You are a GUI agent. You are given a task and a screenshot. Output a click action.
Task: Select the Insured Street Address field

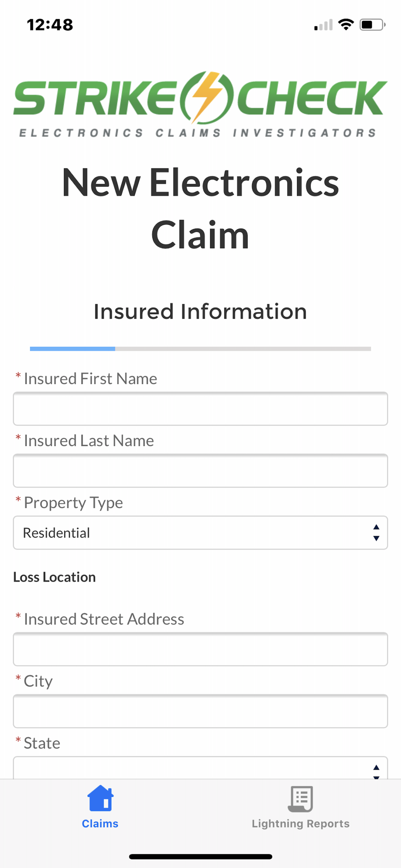coord(200,649)
